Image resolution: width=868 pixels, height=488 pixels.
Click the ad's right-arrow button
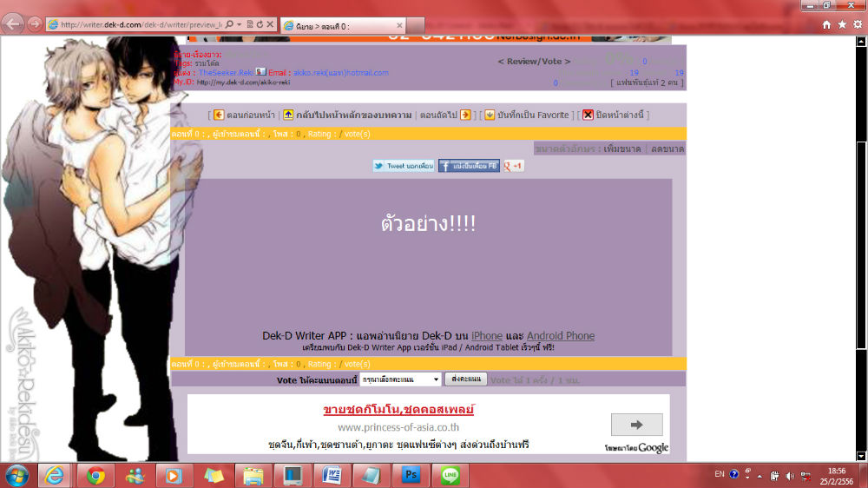coord(636,425)
